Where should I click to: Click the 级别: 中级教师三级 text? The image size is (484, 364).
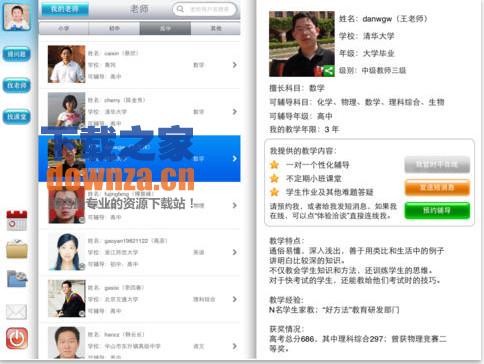372,70
